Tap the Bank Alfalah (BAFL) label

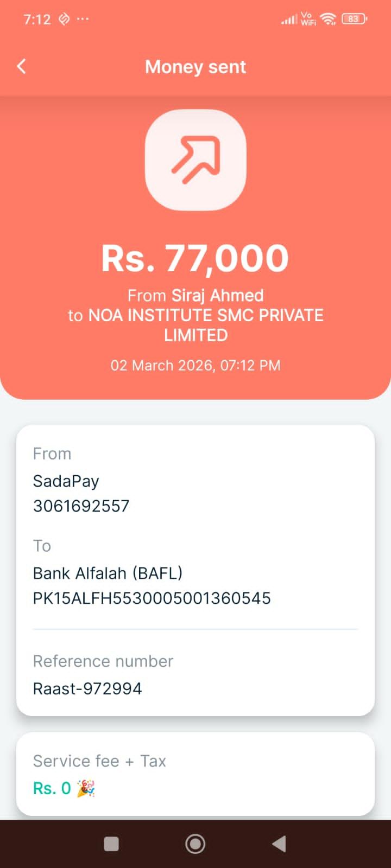coord(108,573)
